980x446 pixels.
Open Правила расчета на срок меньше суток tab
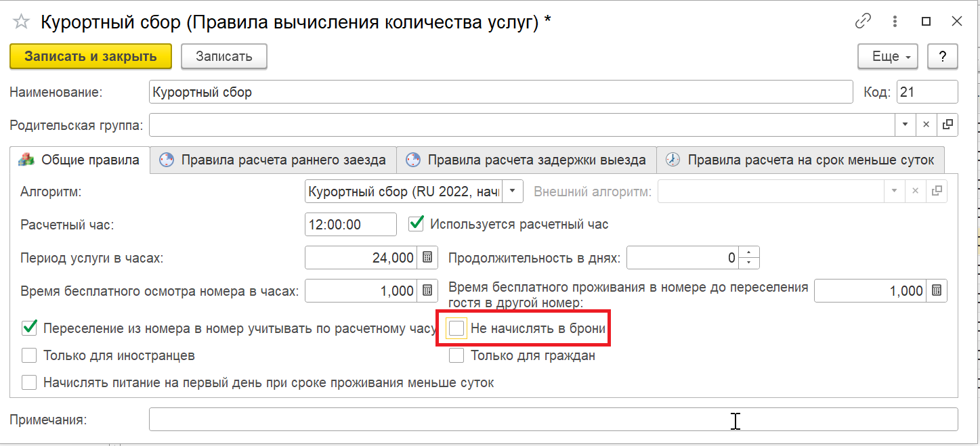pos(801,160)
